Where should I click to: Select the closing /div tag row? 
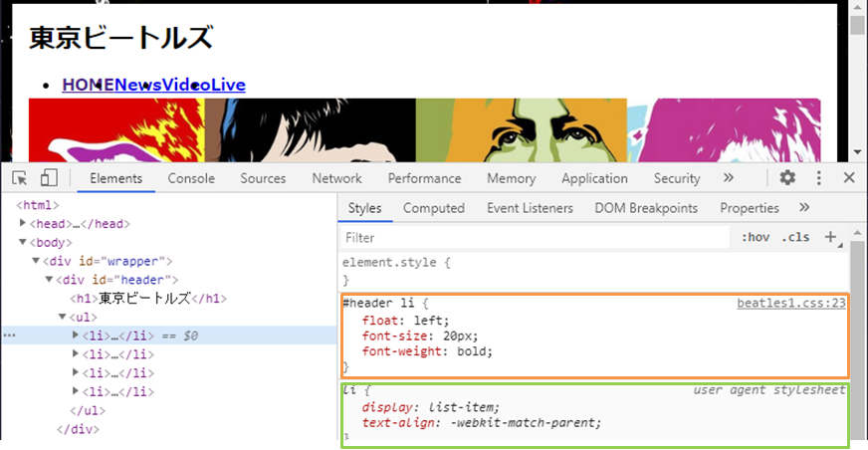[x=78, y=429]
